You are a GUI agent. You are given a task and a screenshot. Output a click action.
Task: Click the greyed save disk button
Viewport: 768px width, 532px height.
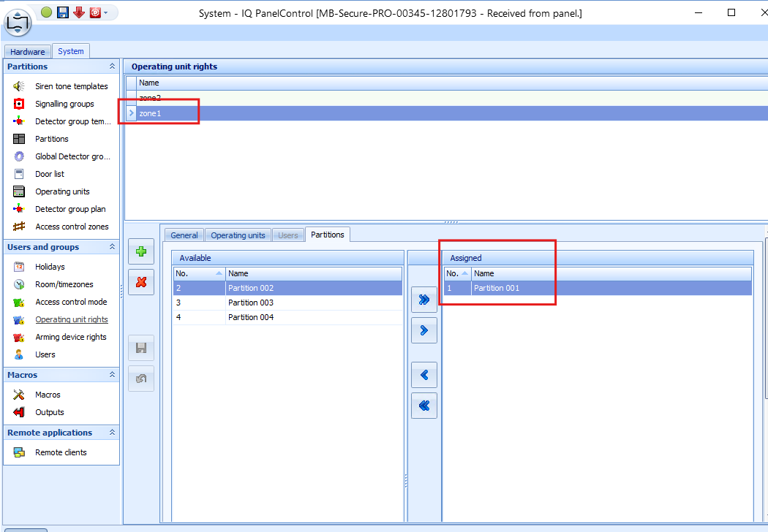tap(141, 348)
